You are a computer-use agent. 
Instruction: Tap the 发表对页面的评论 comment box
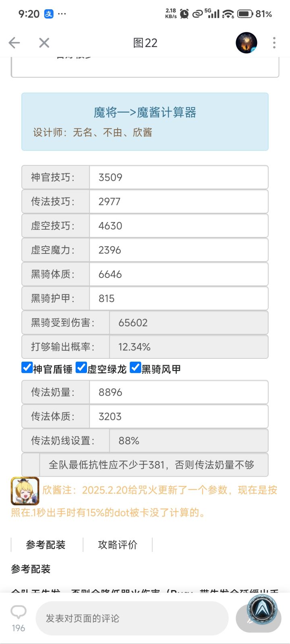click(x=132, y=618)
